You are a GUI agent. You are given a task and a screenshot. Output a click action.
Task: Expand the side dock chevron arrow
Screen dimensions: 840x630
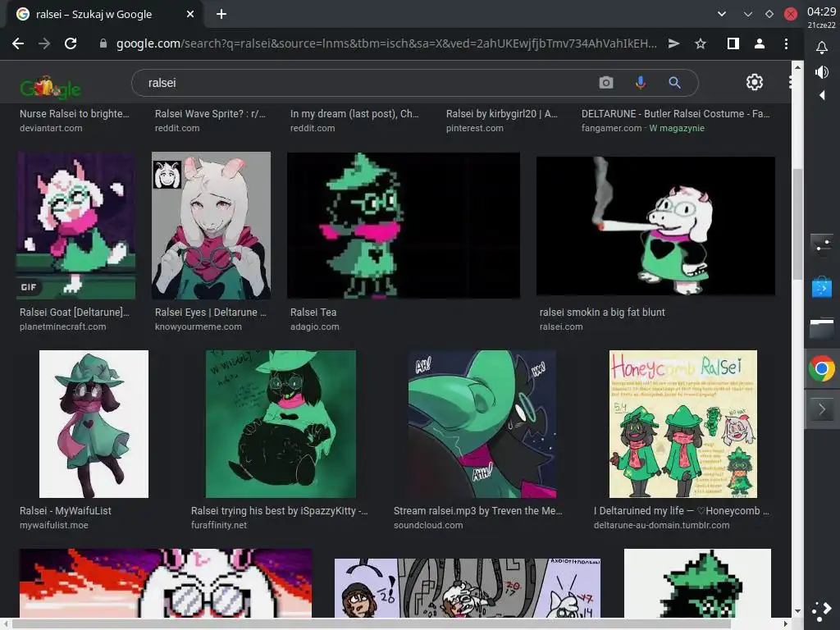coord(822,410)
